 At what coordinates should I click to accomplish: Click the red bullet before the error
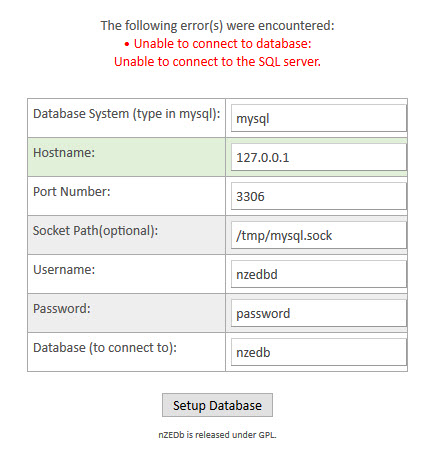[x=127, y=44]
